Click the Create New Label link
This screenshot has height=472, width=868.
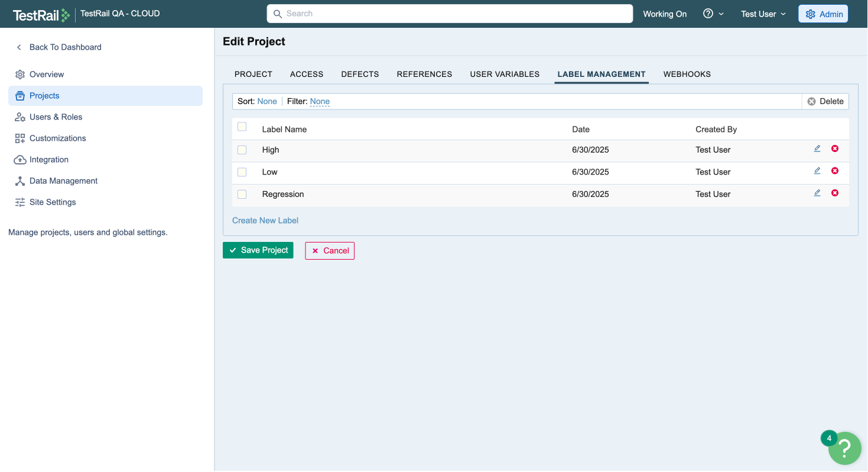265,221
